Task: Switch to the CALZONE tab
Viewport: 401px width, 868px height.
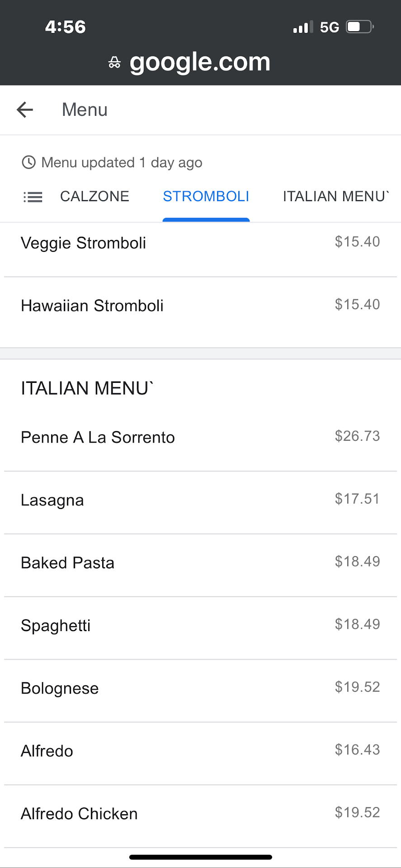Action: (x=94, y=197)
